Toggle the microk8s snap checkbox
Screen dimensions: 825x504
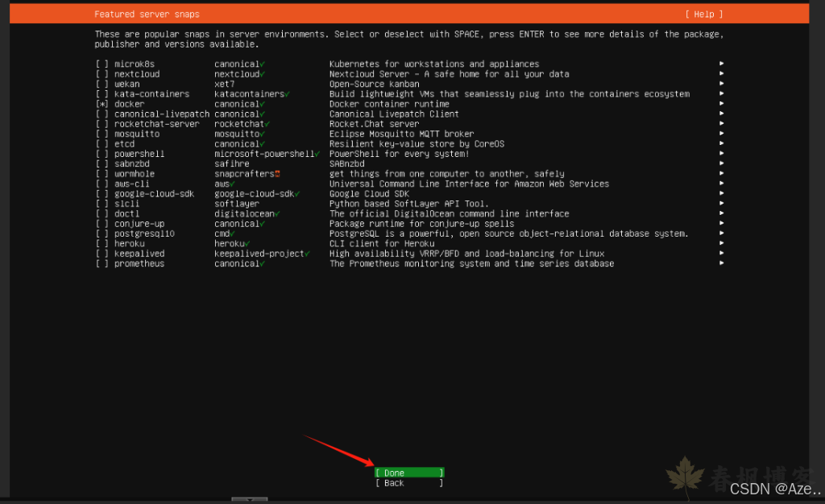(102, 64)
